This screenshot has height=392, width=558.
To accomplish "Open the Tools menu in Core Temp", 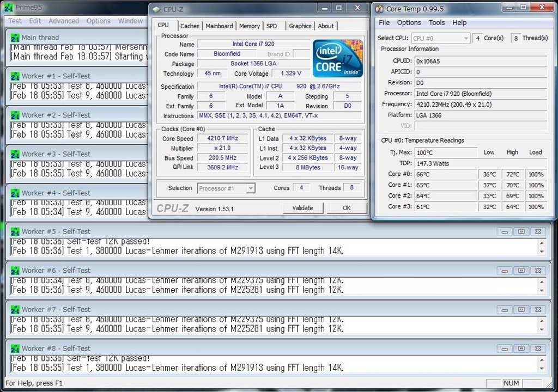I will click(x=436, y=22).
